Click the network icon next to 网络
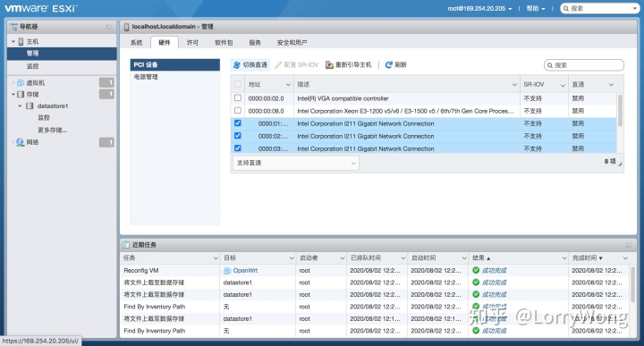644x346 pixels. point(20,142)
